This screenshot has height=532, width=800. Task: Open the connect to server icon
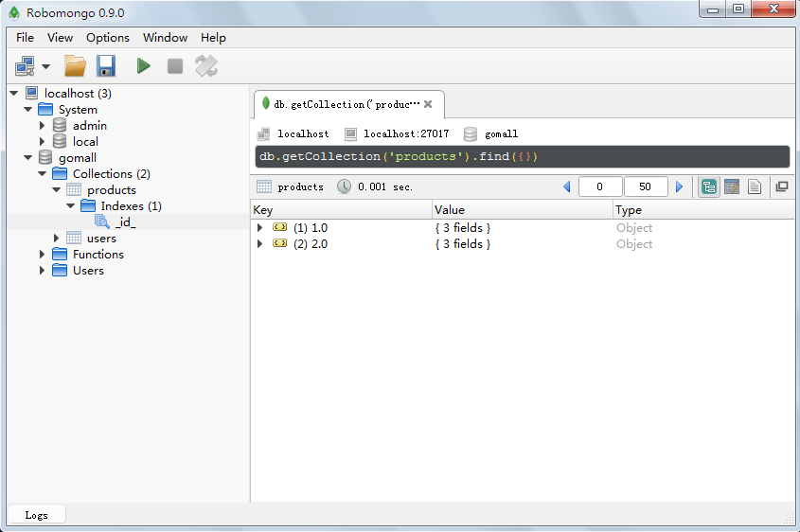[25, 66]
